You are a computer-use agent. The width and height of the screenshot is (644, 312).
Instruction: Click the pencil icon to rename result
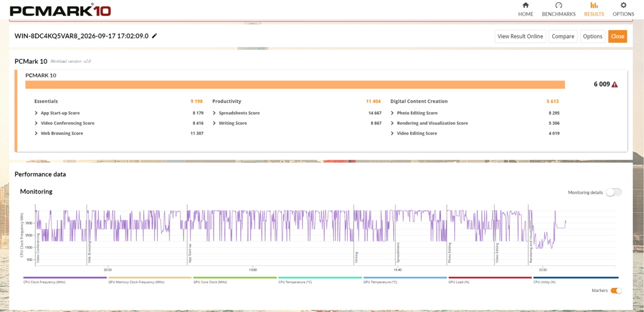[155, 36]
